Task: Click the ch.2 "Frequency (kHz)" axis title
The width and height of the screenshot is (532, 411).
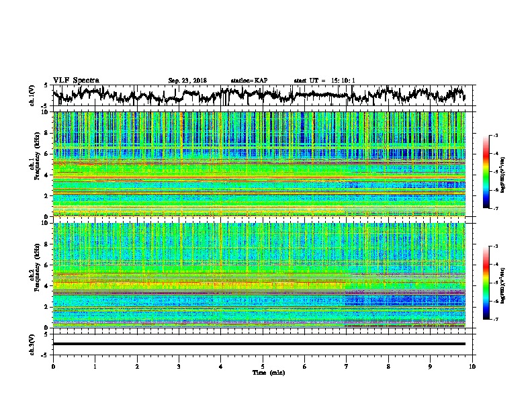Action: [x=37, y=267]
